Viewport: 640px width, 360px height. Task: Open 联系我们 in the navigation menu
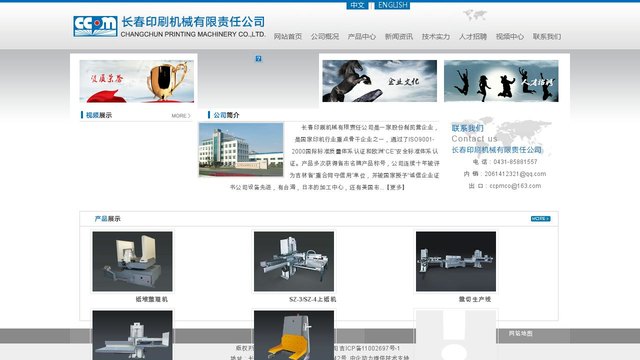(547, 36)
